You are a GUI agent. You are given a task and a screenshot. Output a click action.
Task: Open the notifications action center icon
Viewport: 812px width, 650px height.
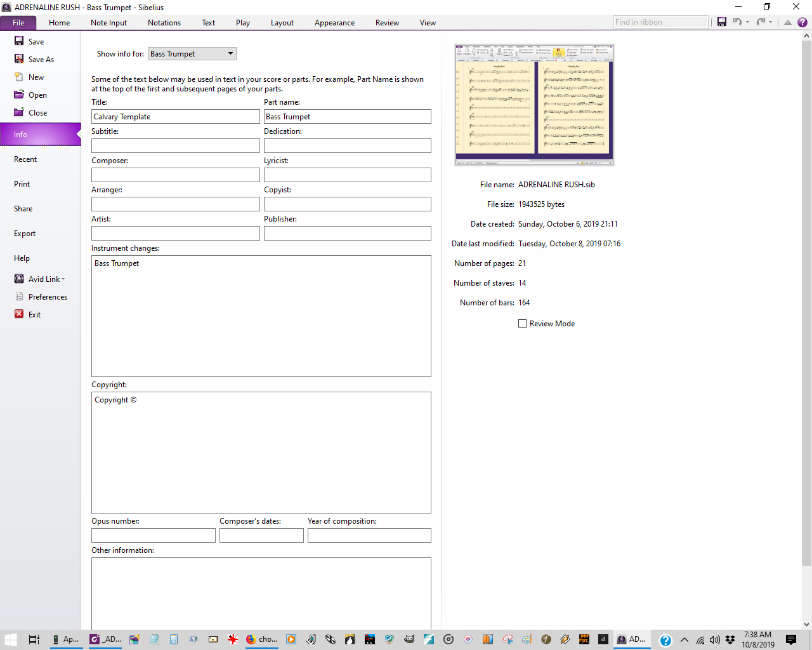tap(791, 639)
